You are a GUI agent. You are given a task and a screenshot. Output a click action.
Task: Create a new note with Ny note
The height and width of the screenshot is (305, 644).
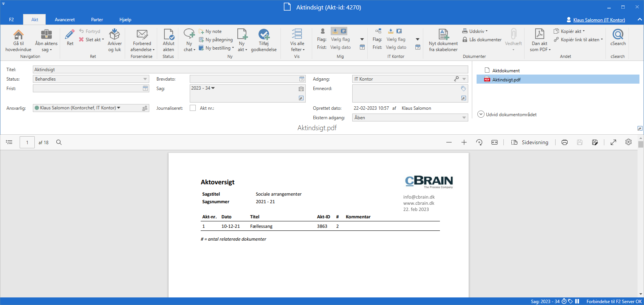211,31
